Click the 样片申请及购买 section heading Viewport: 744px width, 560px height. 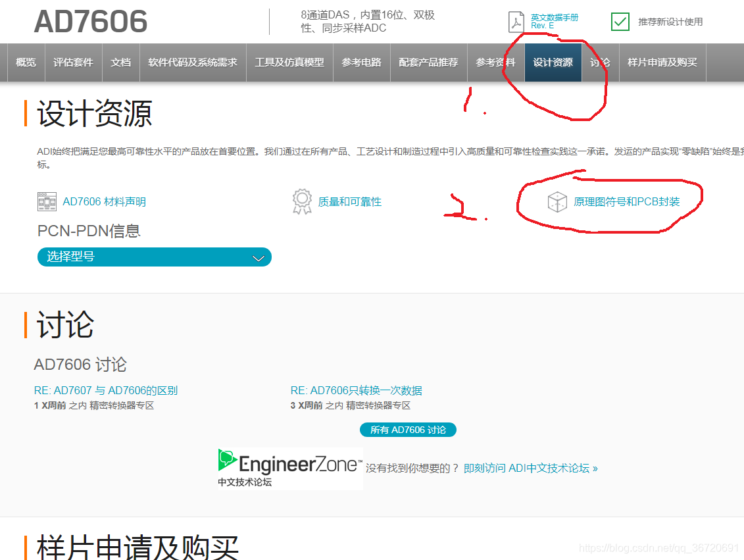pyautogui.click(x=137, y=547)
